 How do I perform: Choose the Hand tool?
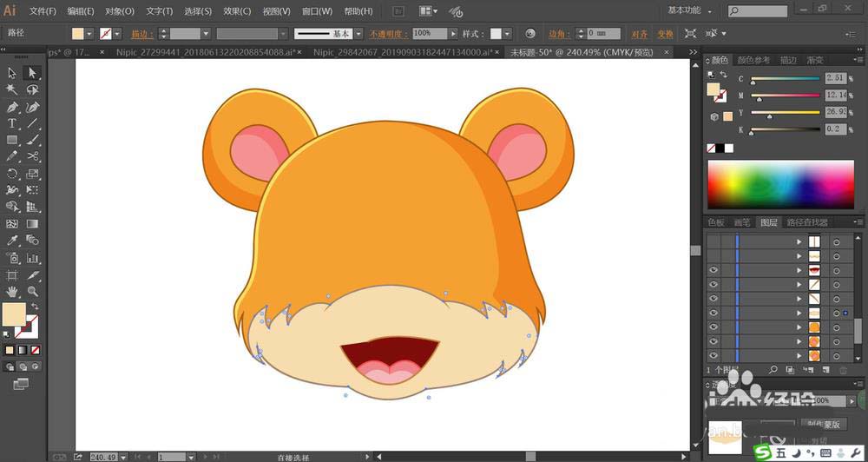(12, 292)
